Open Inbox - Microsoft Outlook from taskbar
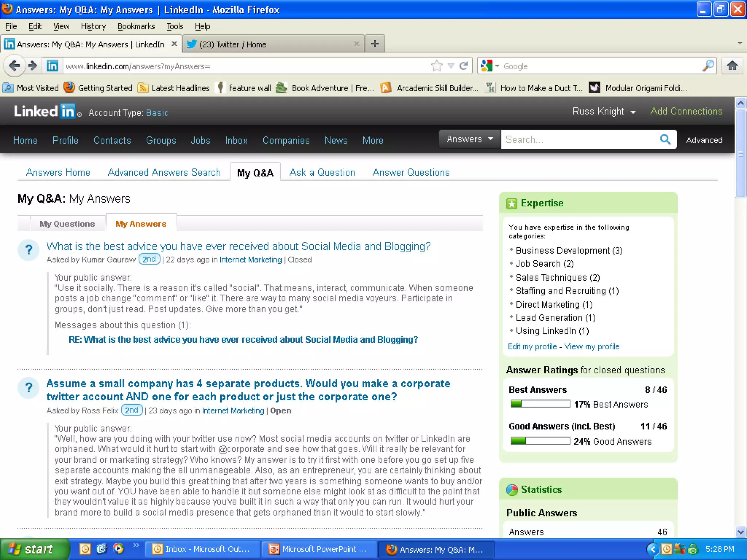 (x=203, y=549)
